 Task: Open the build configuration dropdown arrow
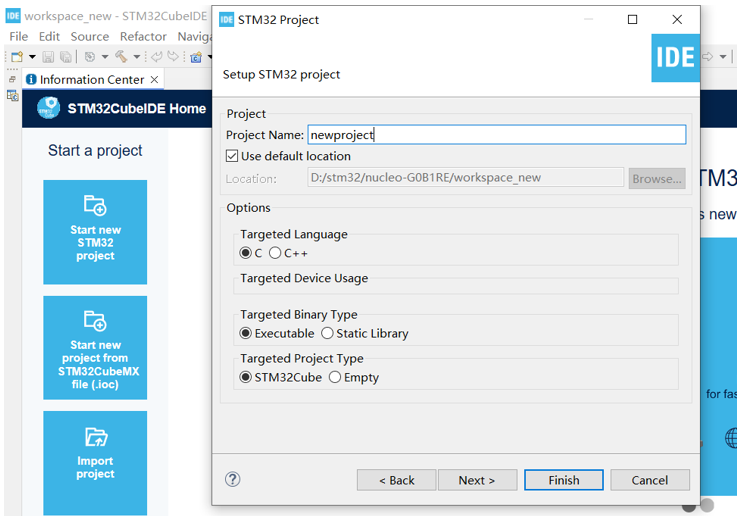105,57
